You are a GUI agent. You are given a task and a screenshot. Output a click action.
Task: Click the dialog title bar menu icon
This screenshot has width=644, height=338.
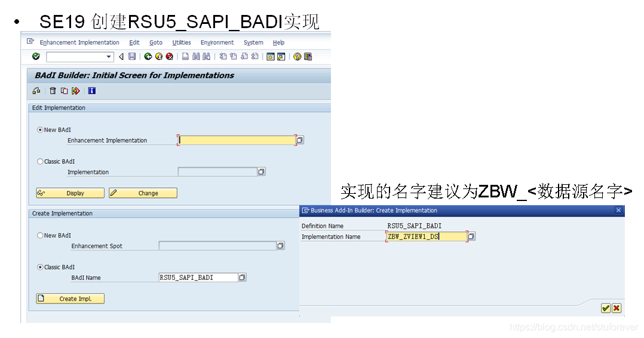point(306,211)
